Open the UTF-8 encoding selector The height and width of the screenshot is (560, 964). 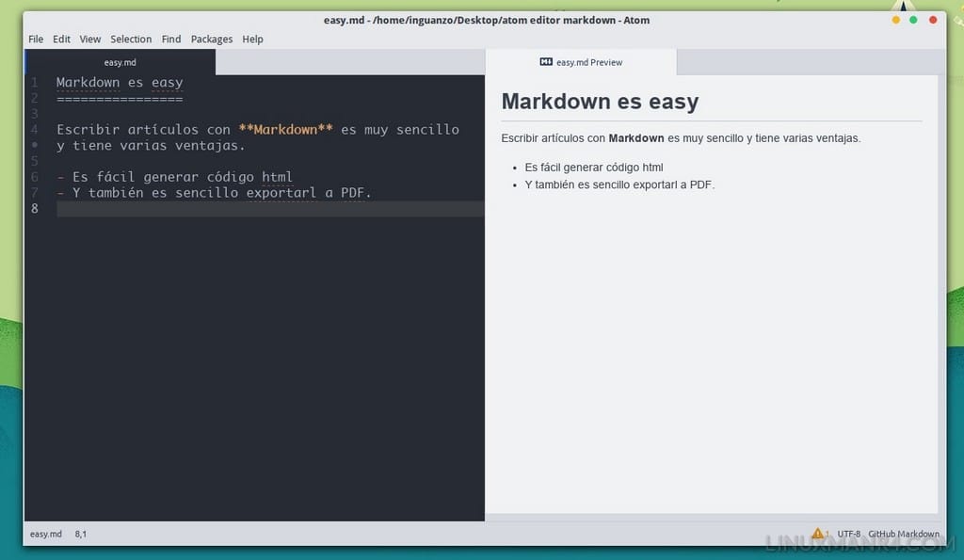(848, 534)
